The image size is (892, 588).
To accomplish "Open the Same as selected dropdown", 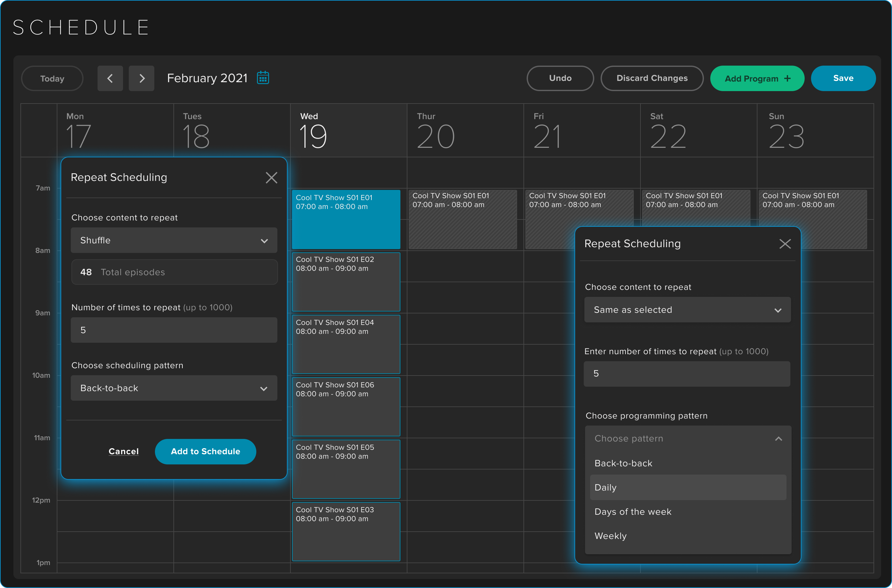I will pos(687,310).
